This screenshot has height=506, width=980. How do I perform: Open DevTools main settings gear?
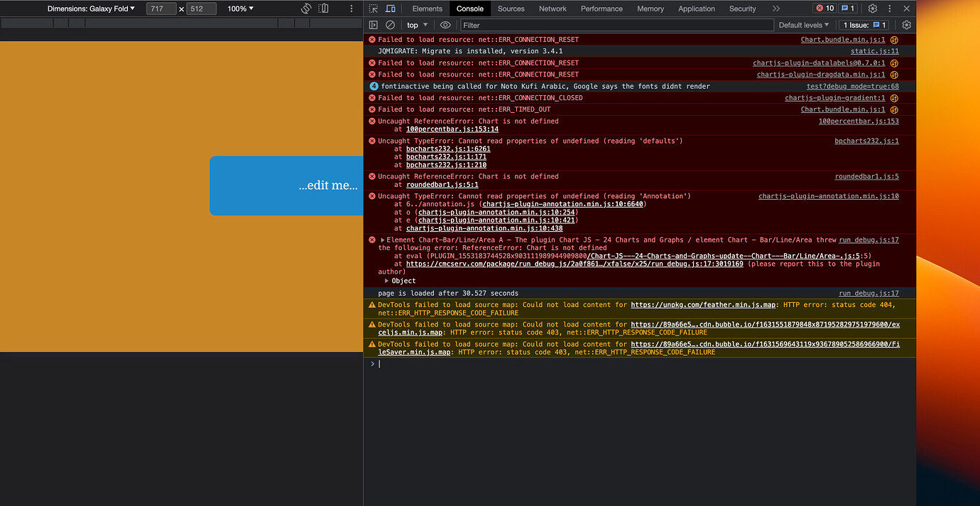point(873,9)
